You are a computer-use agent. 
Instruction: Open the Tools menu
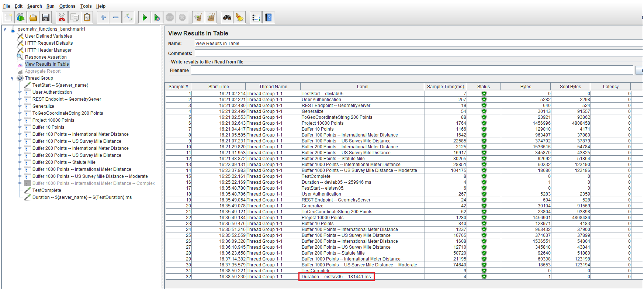point(86,6)
